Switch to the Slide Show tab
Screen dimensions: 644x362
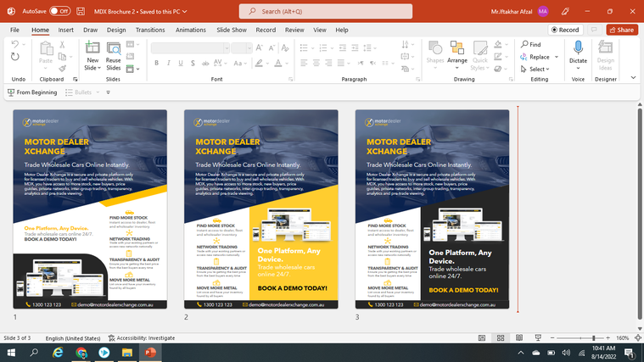click(x=232, y=30)
